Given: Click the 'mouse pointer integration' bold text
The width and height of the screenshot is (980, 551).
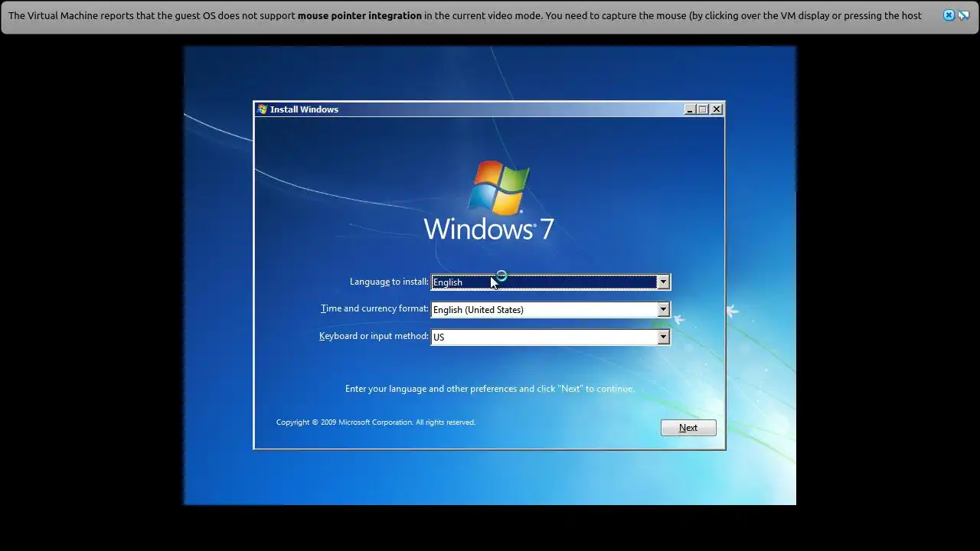Looking at the screenshot, I should tap(360, 15).
